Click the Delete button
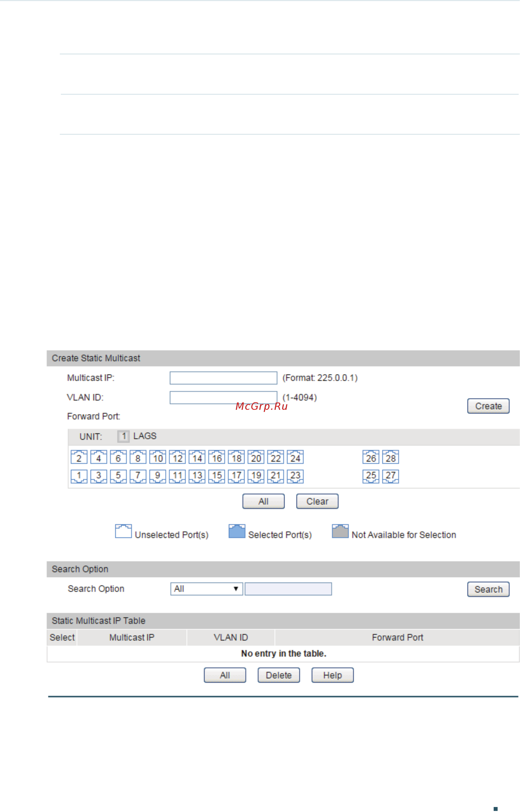Image resolution: width=520 pixels, height=812 pixels. (279, 675)
